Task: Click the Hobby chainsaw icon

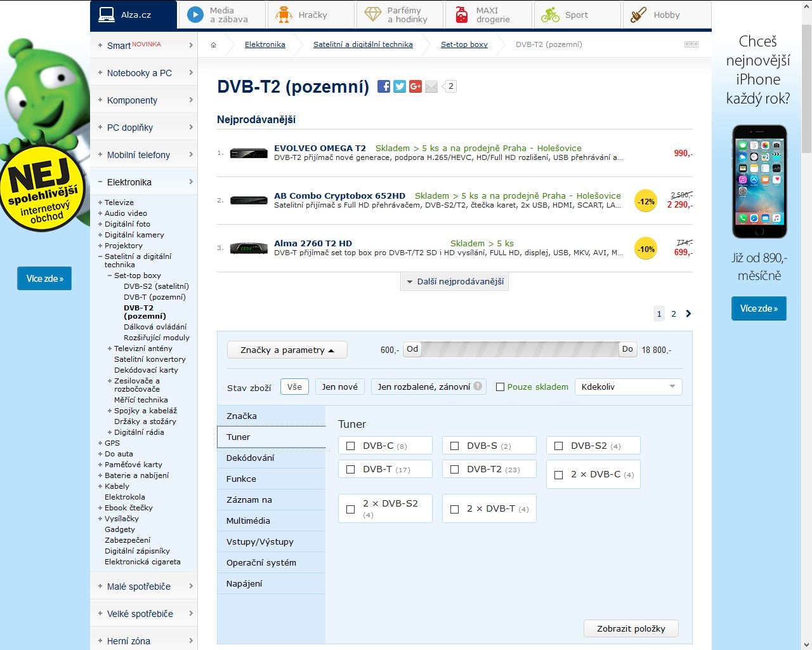Action: 639,15
